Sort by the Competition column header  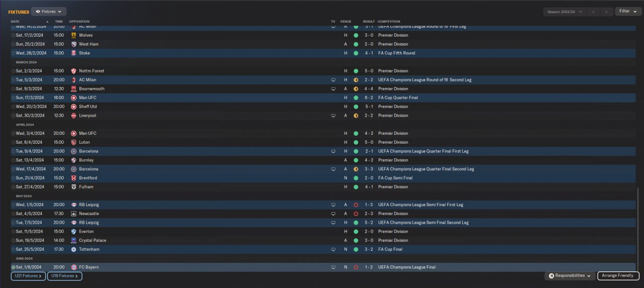click(389, 22)
